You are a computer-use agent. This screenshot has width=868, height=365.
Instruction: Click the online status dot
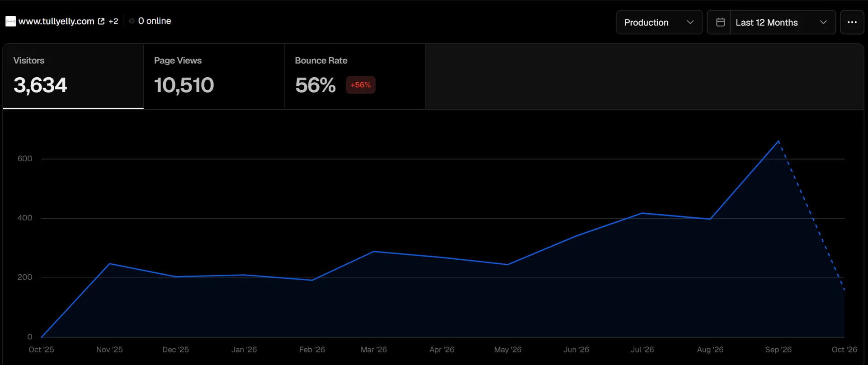pyautogui.click(x=132, y=21)
